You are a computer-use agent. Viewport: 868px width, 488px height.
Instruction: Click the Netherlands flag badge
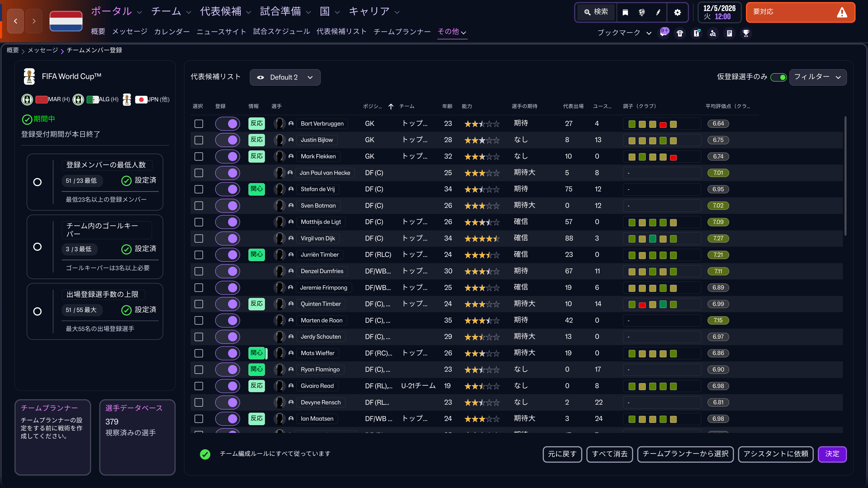coord(66,21)
